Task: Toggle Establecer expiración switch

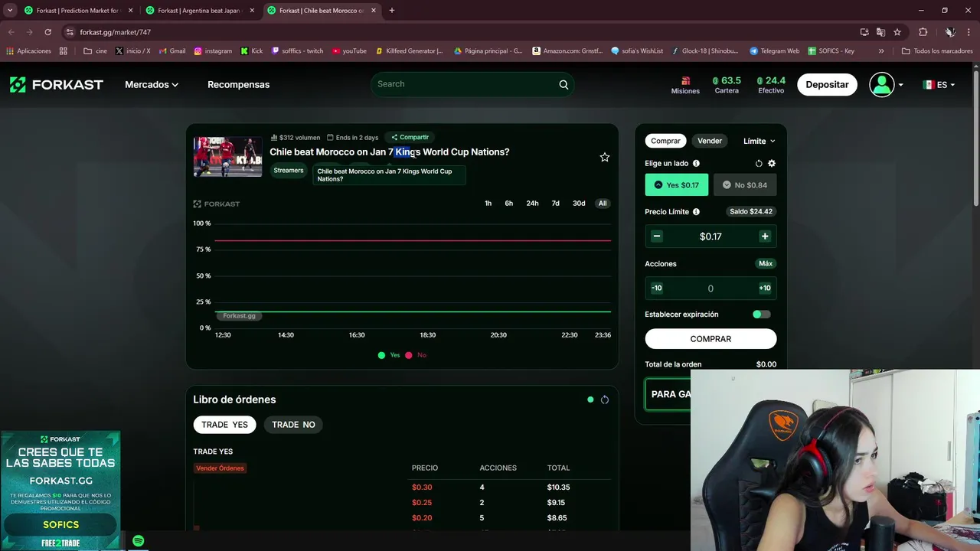Action: [x=761, y=315]
